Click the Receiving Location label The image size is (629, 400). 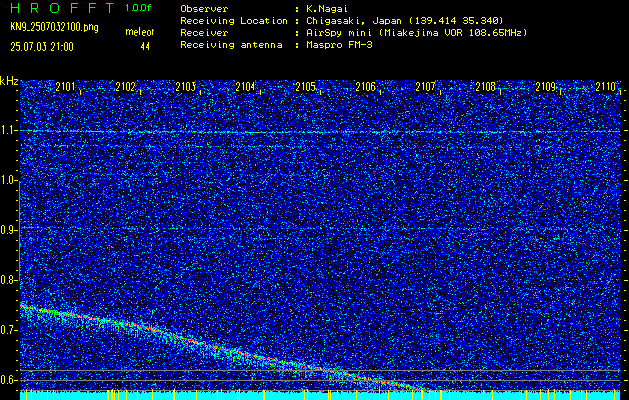[x=234, y=21]
